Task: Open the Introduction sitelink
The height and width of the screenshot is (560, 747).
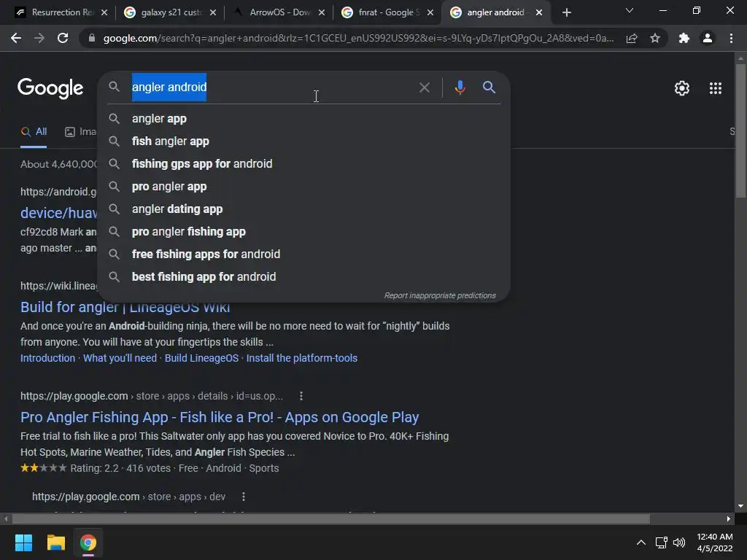Action: [x=47, y=358]
